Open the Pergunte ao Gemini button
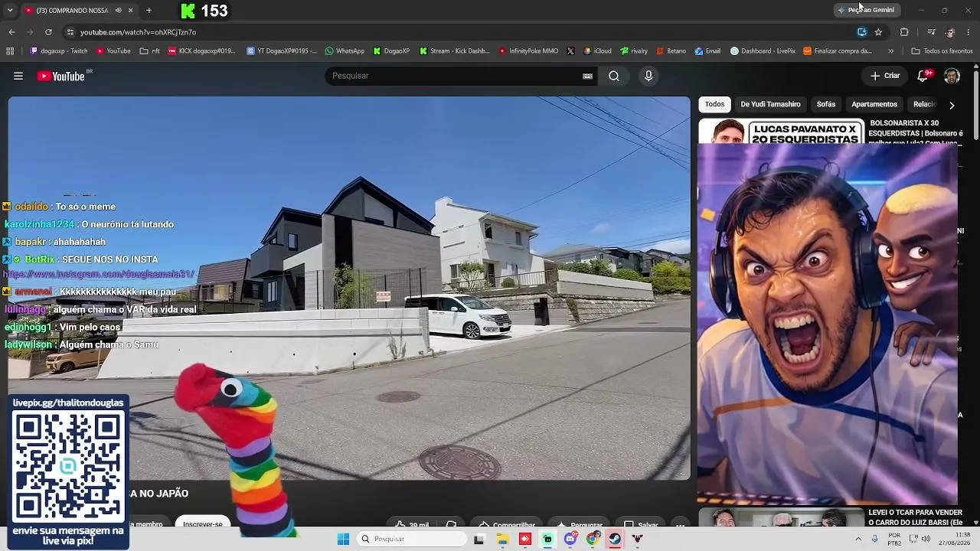Screen dimensions: 980x551 coord(866,10)
